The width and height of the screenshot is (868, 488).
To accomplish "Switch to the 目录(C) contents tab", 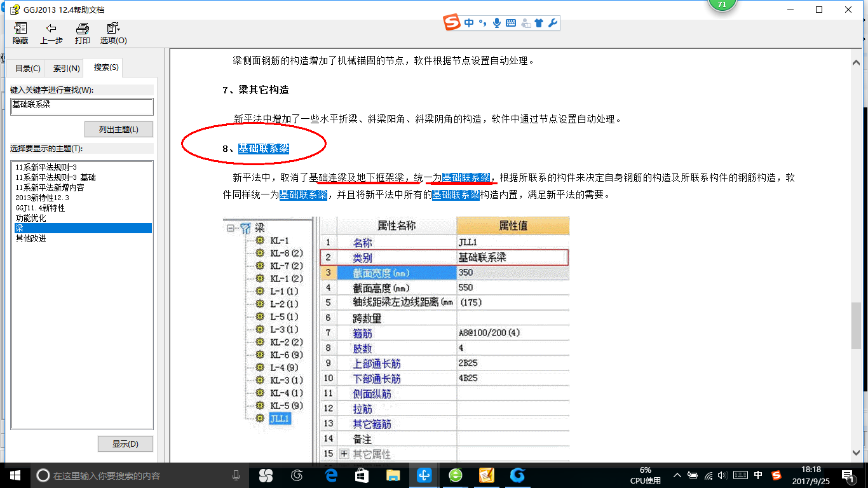I will pos(28,68).
